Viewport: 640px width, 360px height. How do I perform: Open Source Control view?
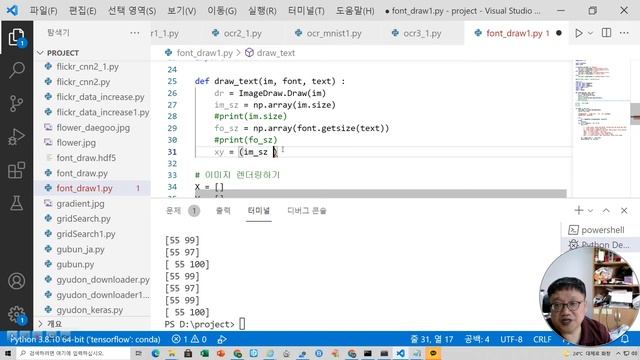point(16,103)
